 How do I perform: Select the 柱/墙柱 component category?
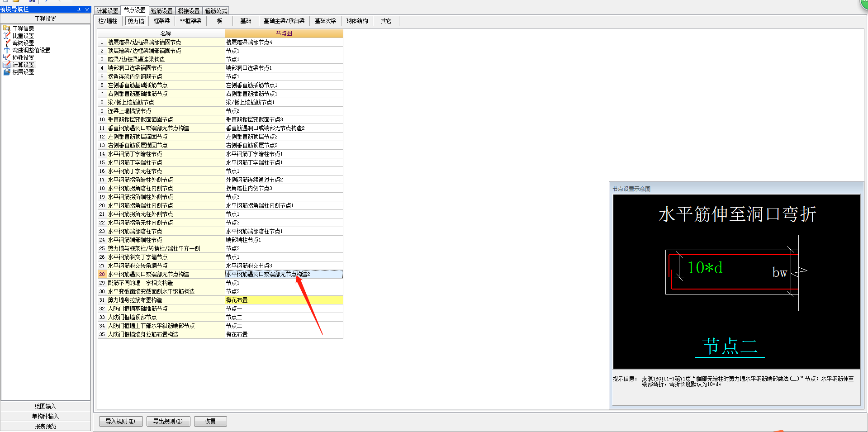click(x=108, y=21)
